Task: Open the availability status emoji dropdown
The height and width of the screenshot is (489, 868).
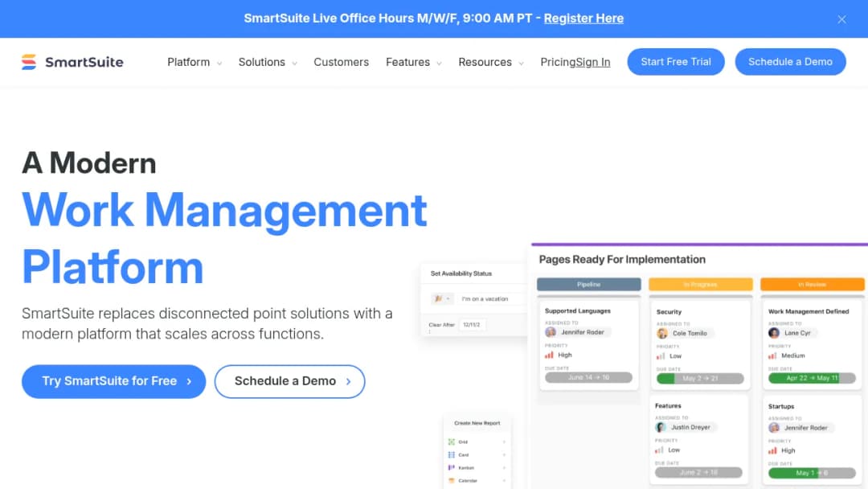Action: pyautogui.click(x=442, y=298)
